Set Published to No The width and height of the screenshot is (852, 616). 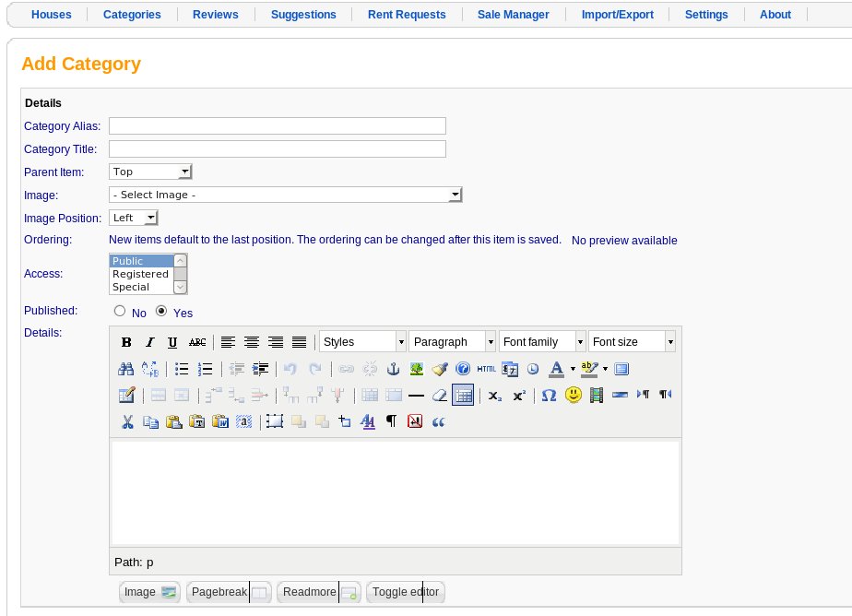[120, 311]
